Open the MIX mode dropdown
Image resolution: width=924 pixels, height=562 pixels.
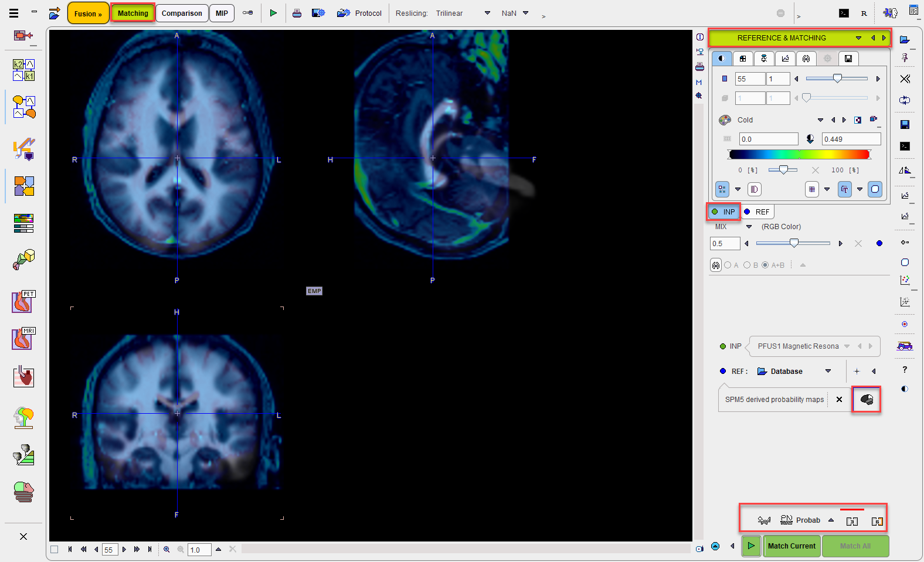[749, 226]
